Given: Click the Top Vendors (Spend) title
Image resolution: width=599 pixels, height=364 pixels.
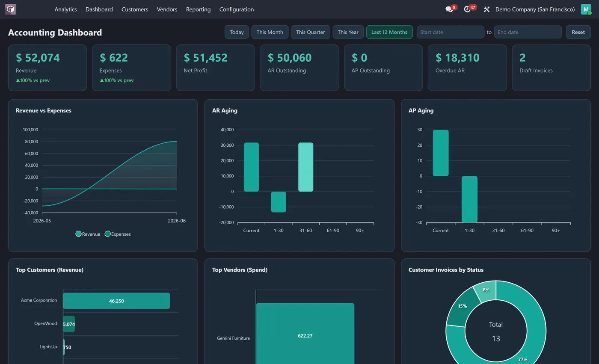Looking at the screenshot, I should pos(240,270).
